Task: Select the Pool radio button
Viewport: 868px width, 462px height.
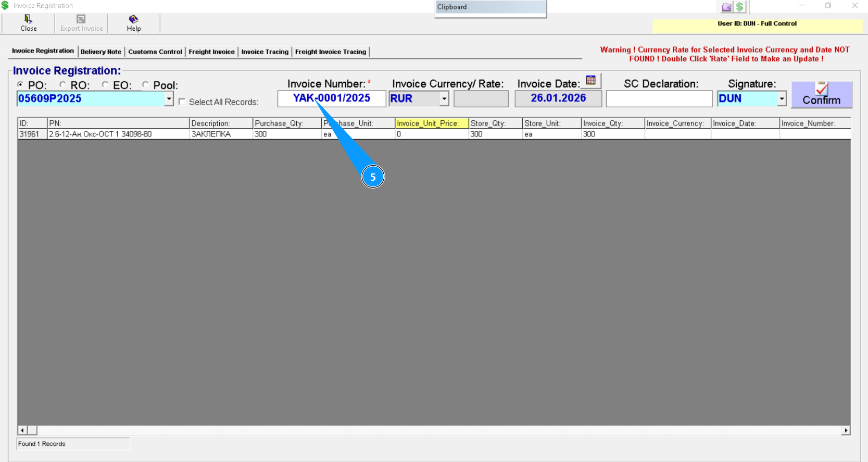Action: click(x=145, y=84)
